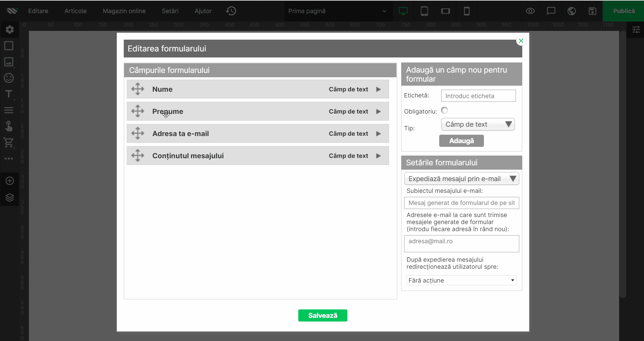The height and width of the screenshot is (341, 644).
Task: Open the Articole menu
Action: tap(75, 11)
